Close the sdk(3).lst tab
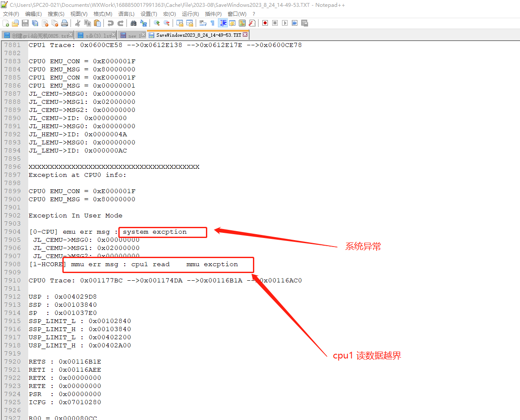Screen dimensions: 520x420 tap(113, 34)
